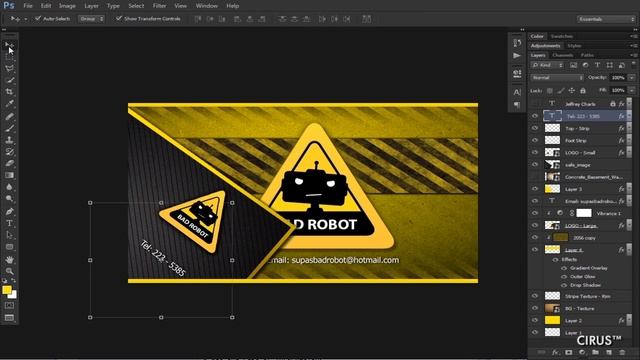Click the foreground yellow color swatch
Screen dimensions: 640x360
6,289
